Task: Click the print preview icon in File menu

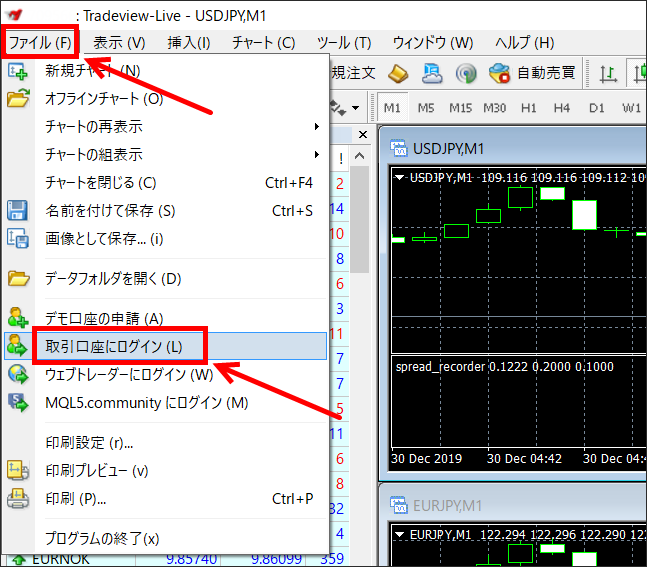Action: coord(18,470)
